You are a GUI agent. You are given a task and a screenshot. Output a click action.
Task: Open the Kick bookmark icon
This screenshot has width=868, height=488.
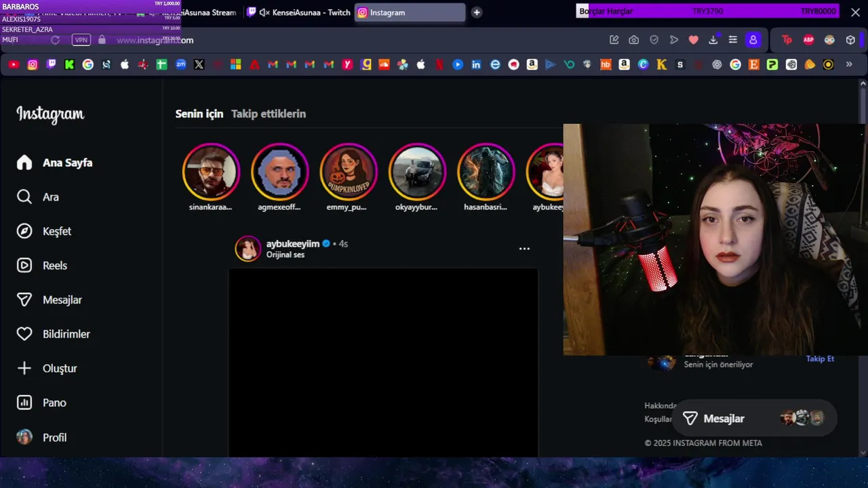click(69, 64)
